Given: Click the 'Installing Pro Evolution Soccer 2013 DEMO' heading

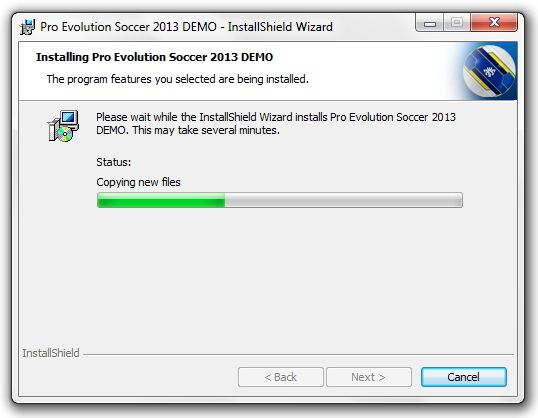Looking at the screenshot, I should tap(154, 57).
